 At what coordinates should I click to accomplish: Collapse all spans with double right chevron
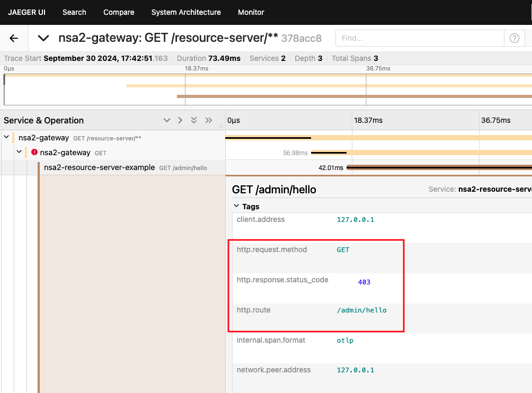[208, 120]
